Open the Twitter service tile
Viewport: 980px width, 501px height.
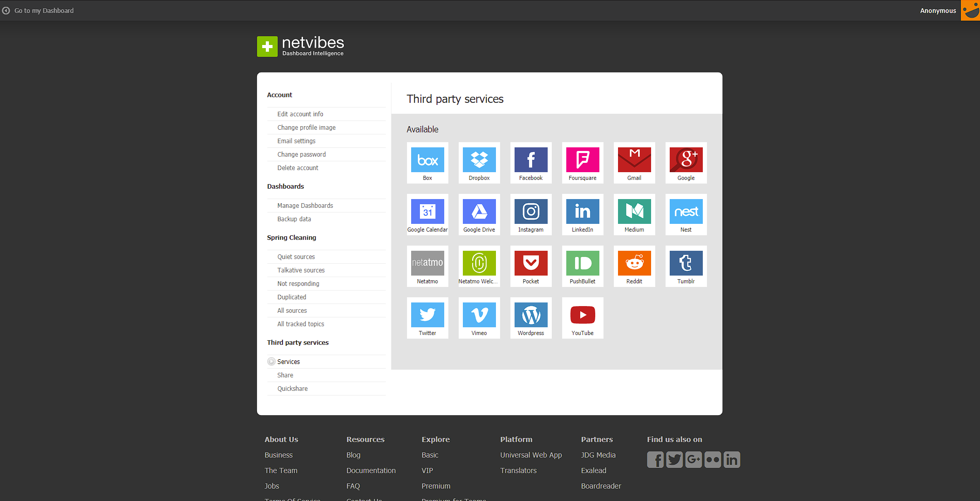[x=427, y=318]
